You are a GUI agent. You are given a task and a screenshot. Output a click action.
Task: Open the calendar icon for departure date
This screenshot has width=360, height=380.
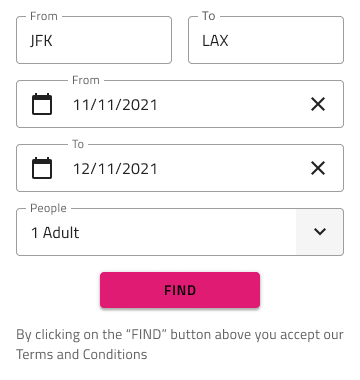42,104
